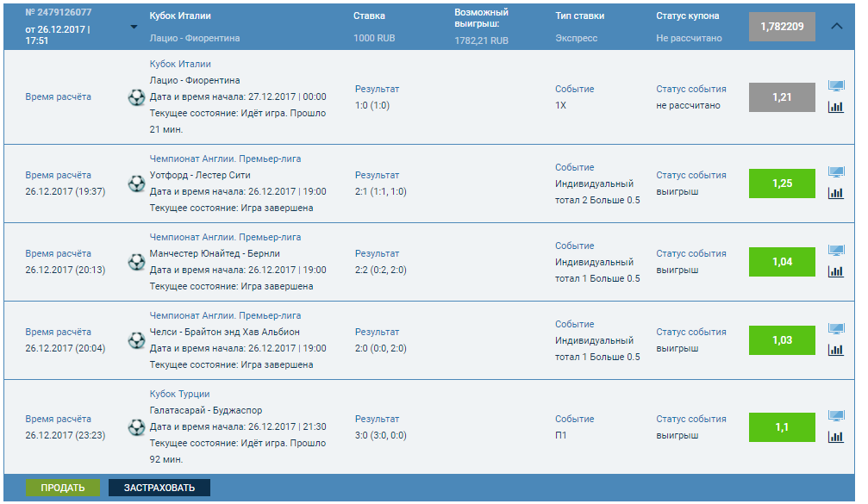This screenshot has width=868, height=504.
Task: Open live broadcast icon for Уотфорд - Лестер Сити
Action: [836, 172]
